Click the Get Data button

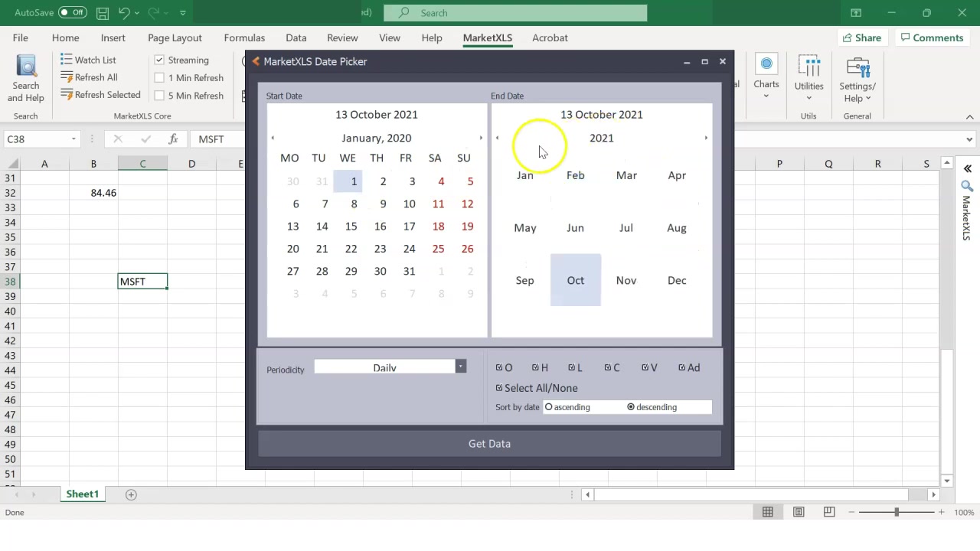pos(489,444)
